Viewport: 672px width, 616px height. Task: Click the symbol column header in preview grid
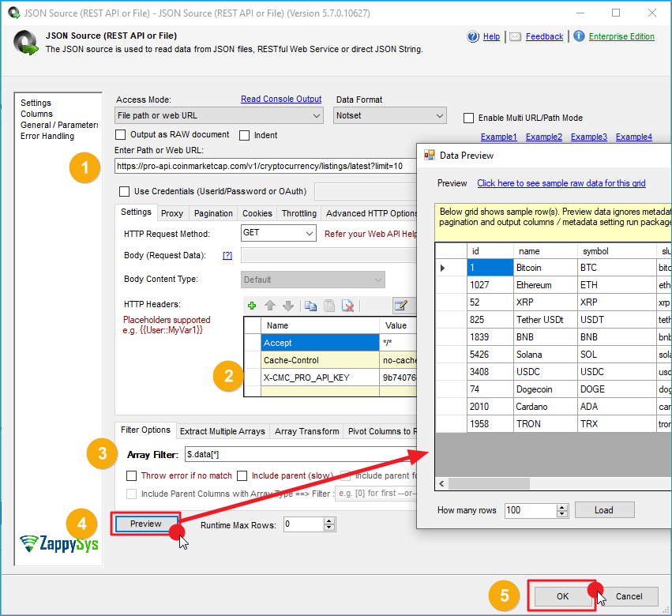(x=617, y=251)
